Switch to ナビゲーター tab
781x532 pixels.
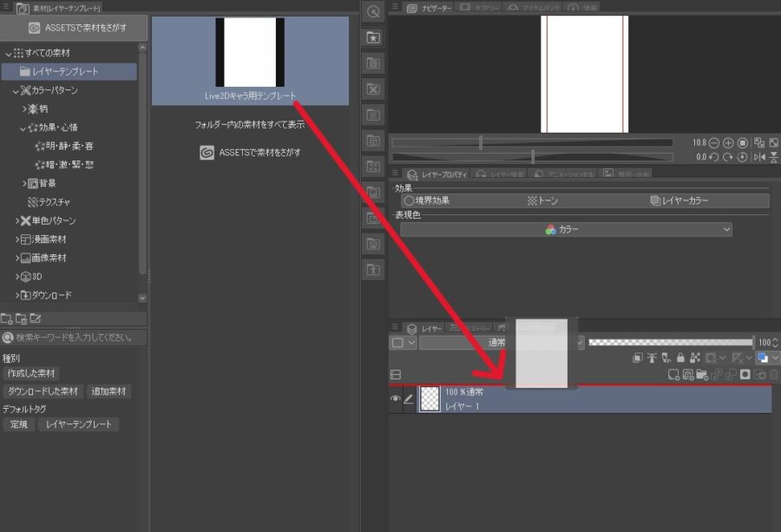coord(430,9)
